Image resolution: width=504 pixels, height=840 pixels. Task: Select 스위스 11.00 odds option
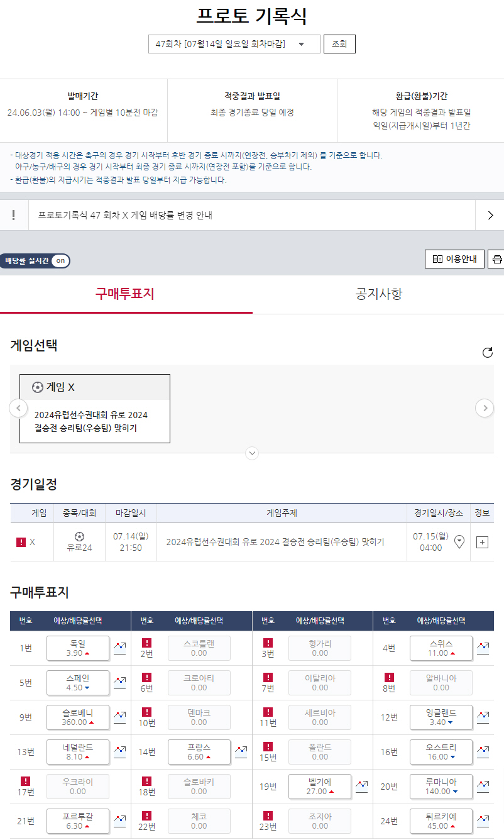coord(441,648)
